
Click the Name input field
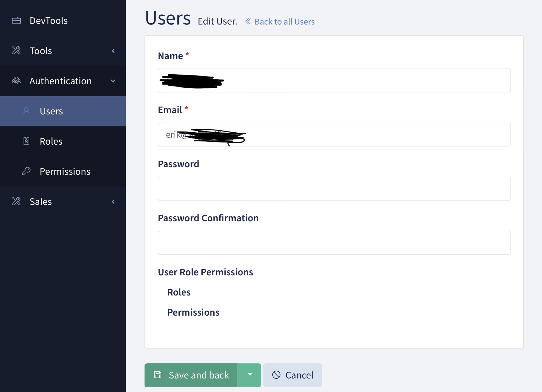pyautogui.click(x=334, y=80)
